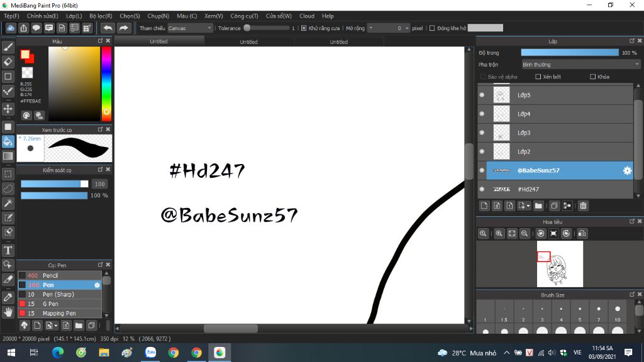Click the hue spectrum bar
Viewport: 644px width, 362px height.
click(x=106, y=84)
